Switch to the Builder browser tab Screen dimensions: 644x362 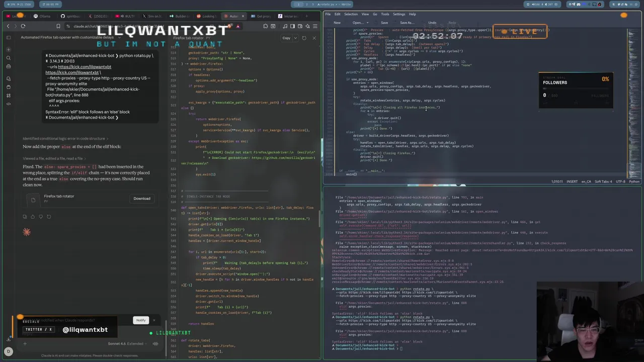pos(180,16)
